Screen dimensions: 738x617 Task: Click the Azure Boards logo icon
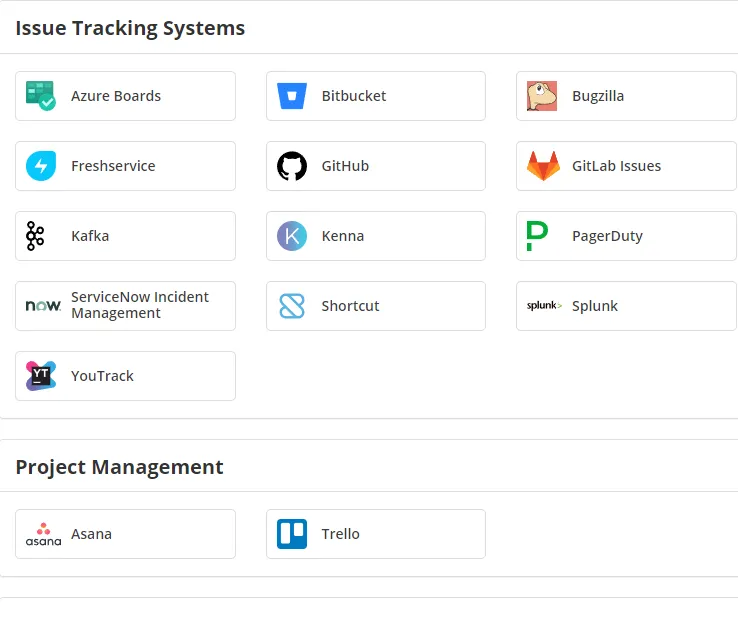41,96
